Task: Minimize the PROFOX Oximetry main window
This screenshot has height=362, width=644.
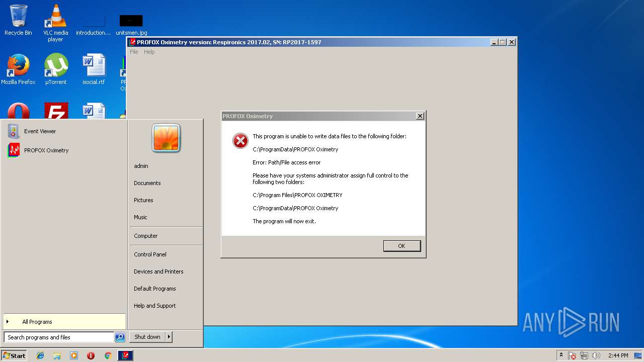Action: pyautogui.click(x=494, y=42)
